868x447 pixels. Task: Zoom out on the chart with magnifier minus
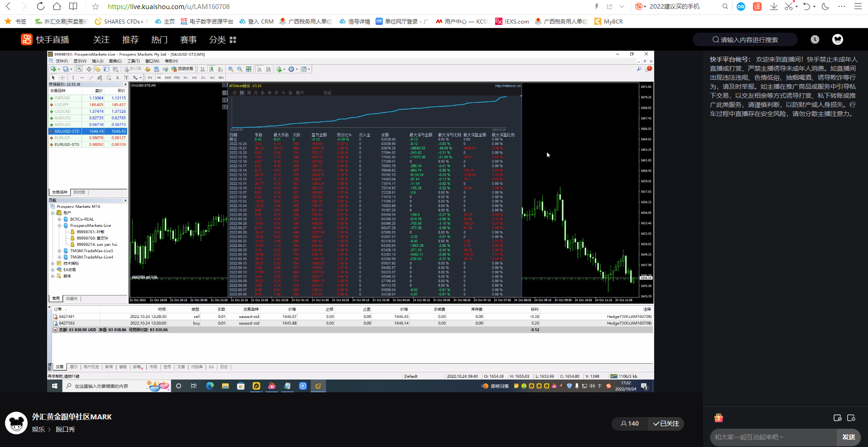click(x=240, y=69)
